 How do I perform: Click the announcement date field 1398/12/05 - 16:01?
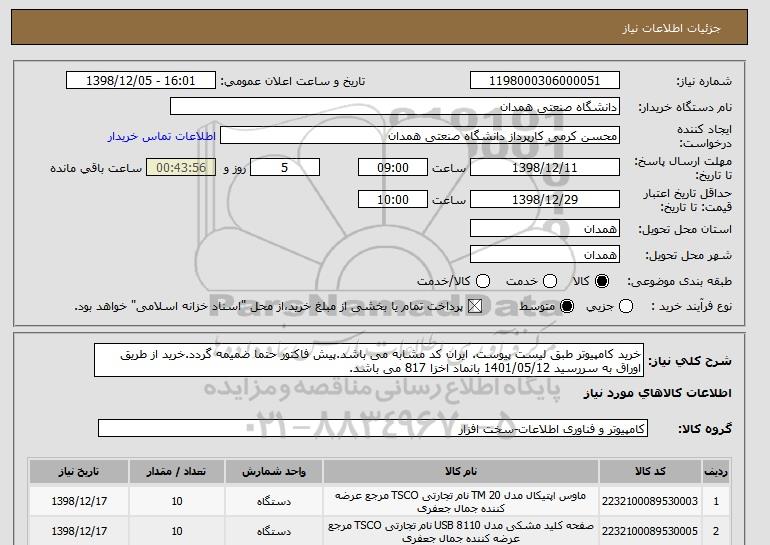pyautogui.click(x=141, y=81)
